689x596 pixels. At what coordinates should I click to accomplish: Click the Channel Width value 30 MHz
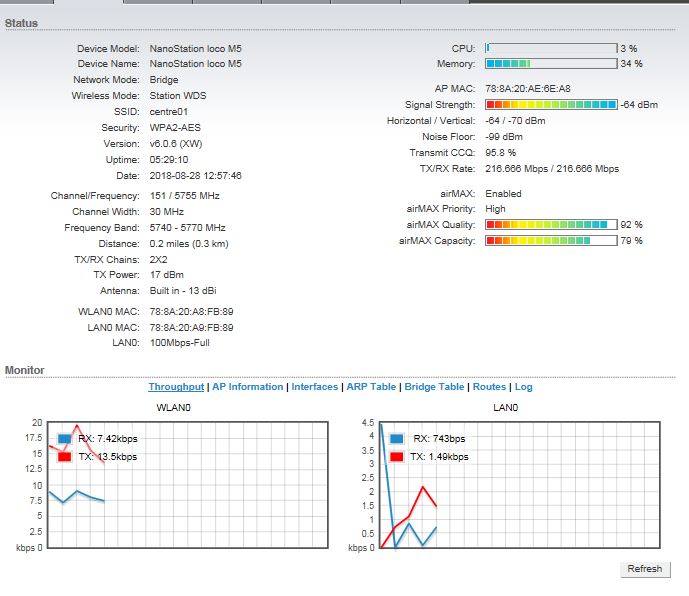click(x=167, y=212)
